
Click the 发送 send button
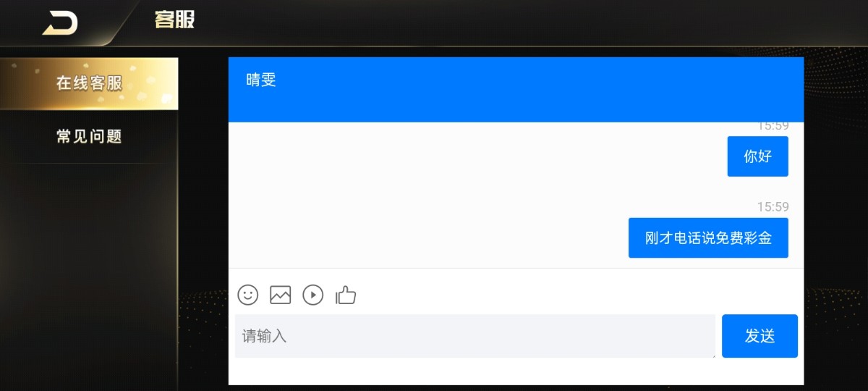[759, 336]
